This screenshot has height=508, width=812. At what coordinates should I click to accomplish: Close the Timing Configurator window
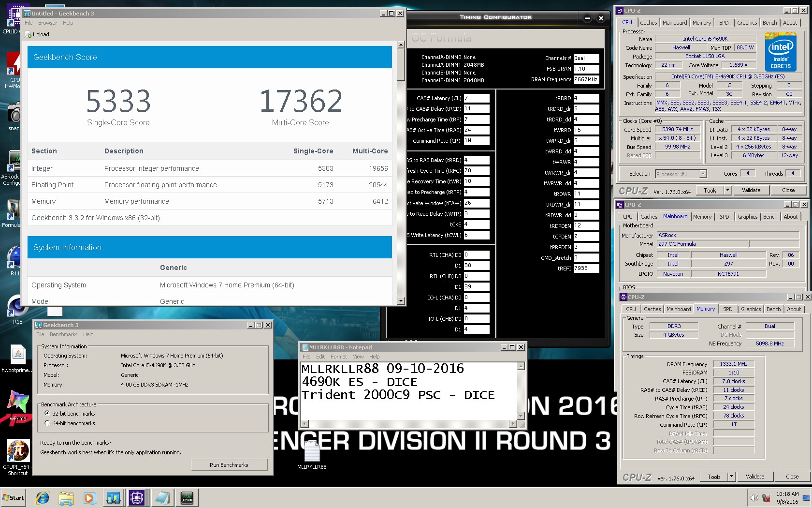601,18
